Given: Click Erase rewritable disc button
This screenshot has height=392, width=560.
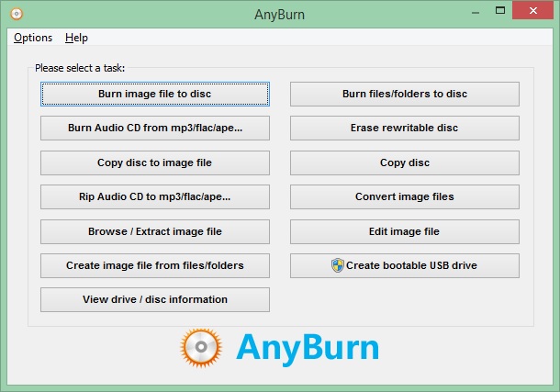Looking at the screenshot, I should point(405,128).
